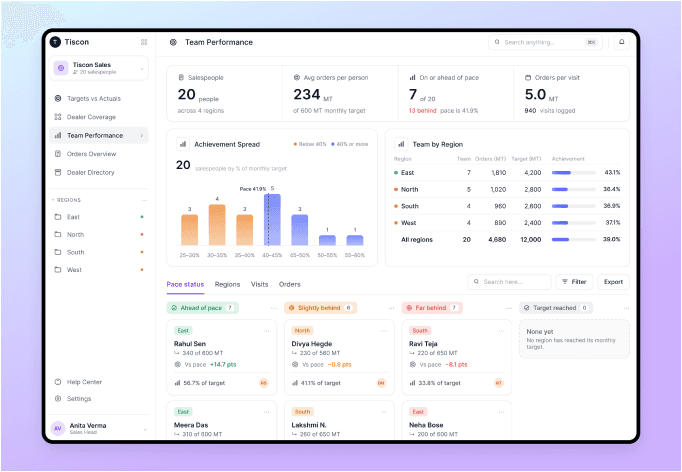The height and width of the screenshot is (472, 682).
Task: Open Dealer Coverage page
Action: [99, 117]
